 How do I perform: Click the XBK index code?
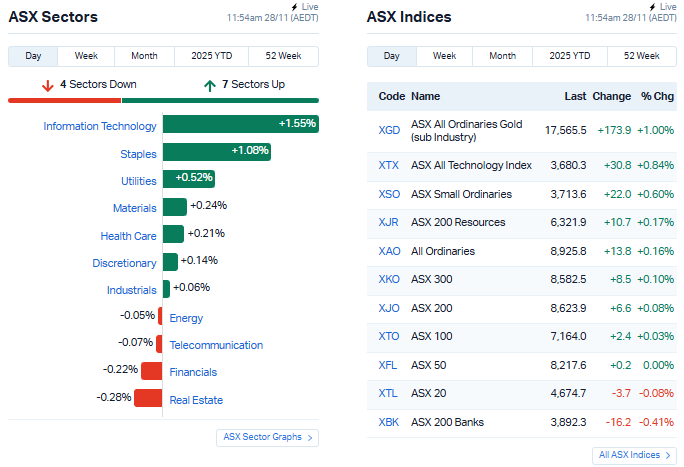(x=389, y=422)
